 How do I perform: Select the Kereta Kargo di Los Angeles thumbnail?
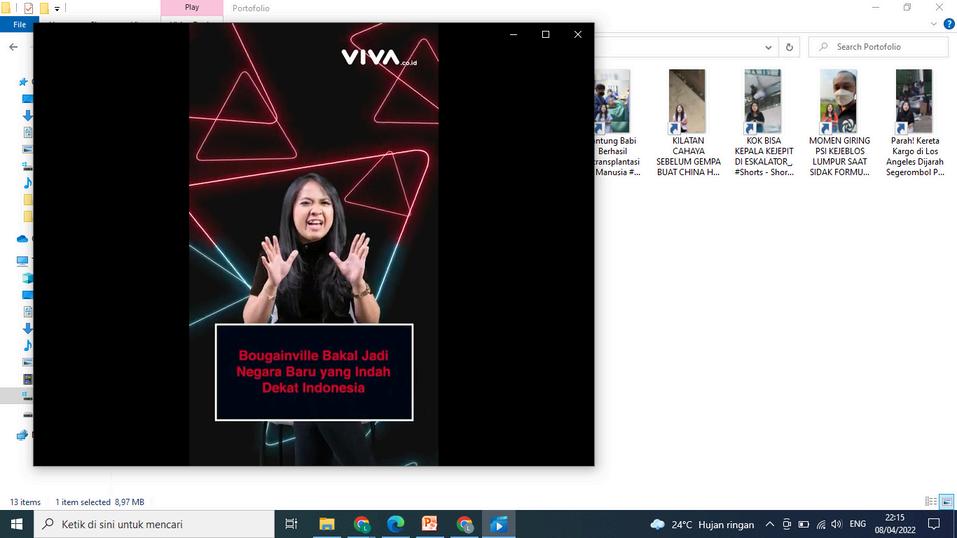click(914, 101)
